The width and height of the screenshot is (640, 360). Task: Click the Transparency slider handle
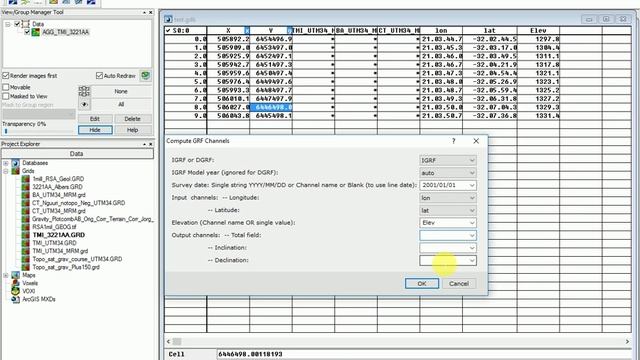pos(6,131)
